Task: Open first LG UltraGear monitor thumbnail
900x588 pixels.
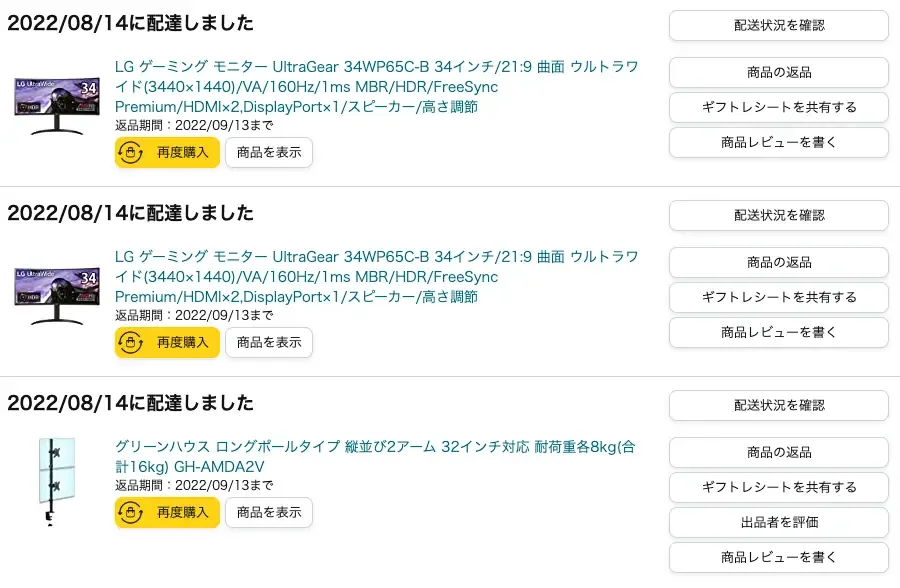Action: [x=57, y=106]
